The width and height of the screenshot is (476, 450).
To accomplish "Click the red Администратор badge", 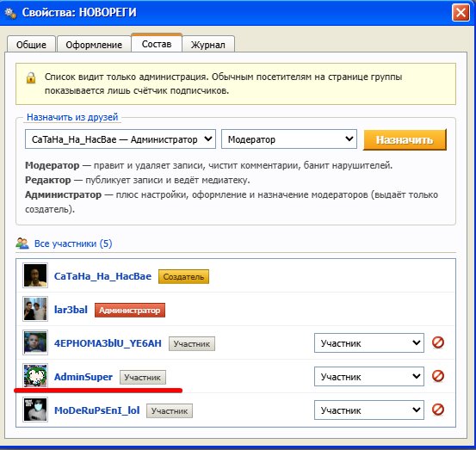I will 130,310.
